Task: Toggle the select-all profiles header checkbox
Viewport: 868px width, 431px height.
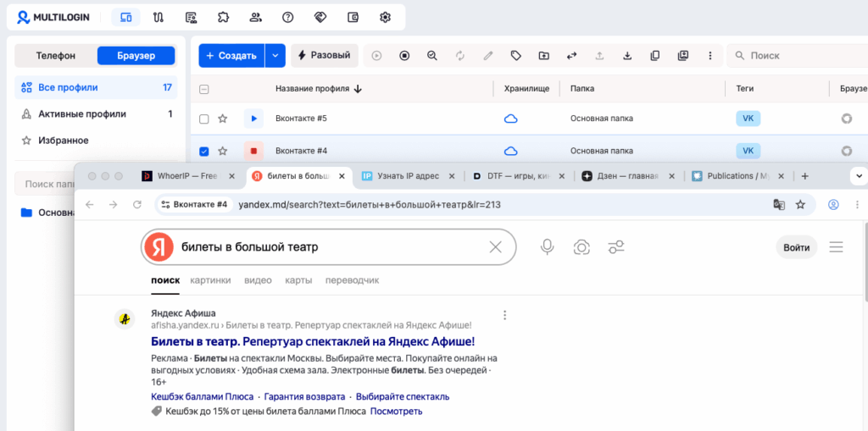Action: 203,89
